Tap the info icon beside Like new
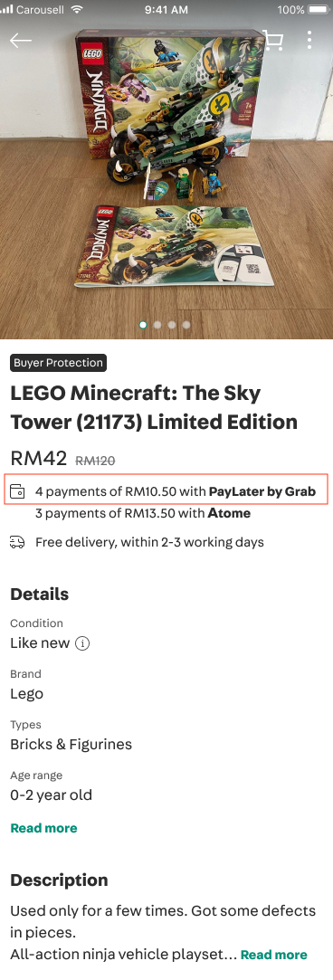333x980 pixels. (82, 643)
